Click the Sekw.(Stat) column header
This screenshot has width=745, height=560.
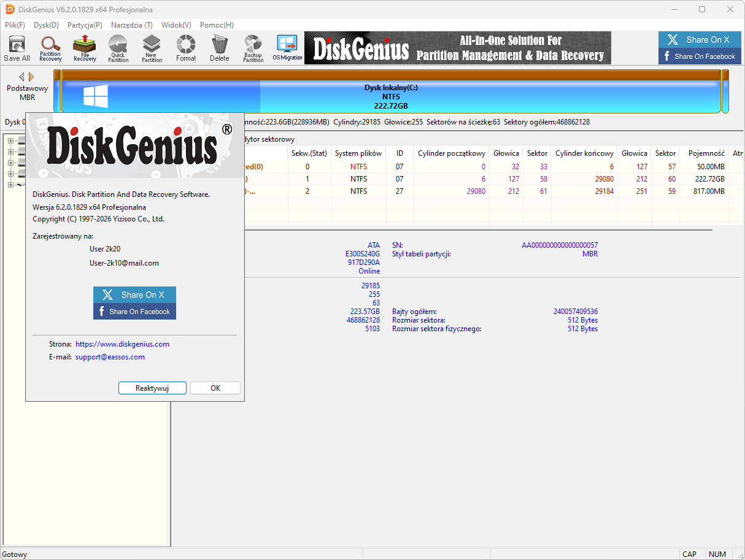tap(309, 153)
